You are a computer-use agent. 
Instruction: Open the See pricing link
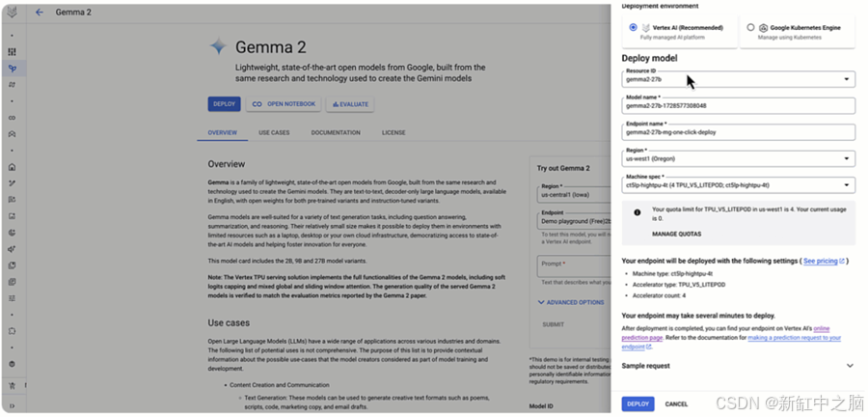point(824,261)
